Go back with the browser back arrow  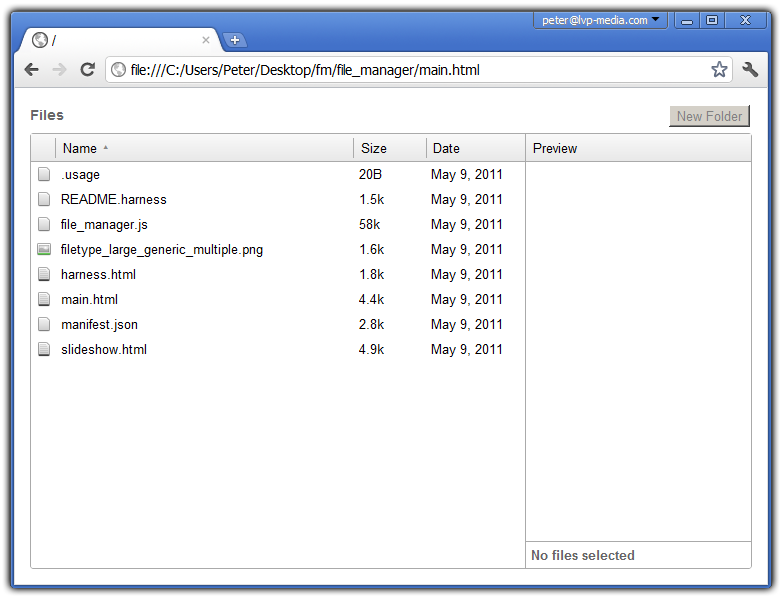coord(32,70)
